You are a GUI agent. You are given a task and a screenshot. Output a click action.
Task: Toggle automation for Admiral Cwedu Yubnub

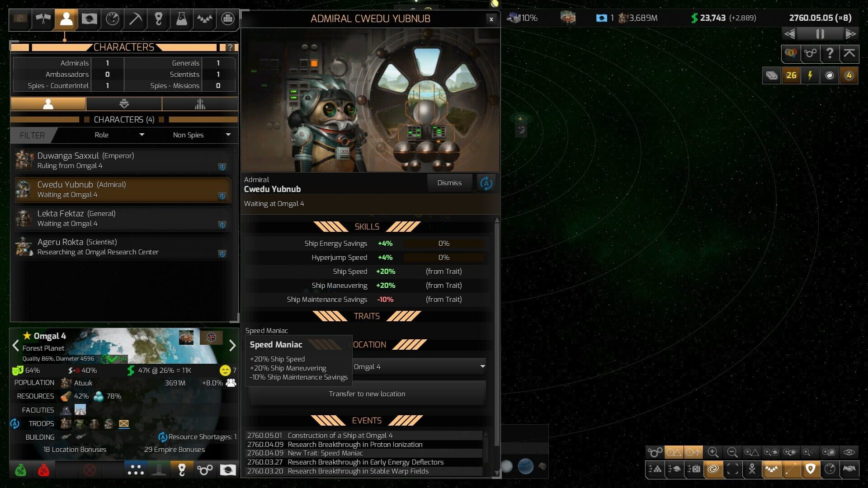tap(486, 183)
